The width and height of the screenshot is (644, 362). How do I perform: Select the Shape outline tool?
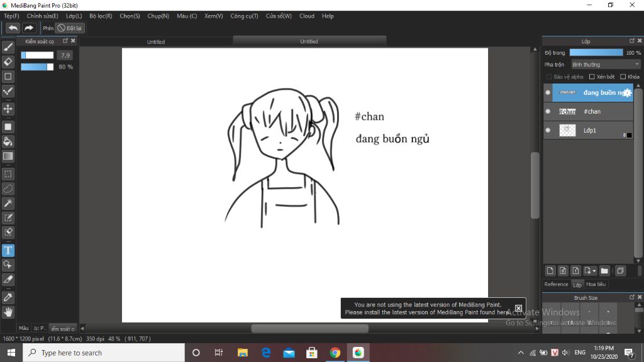coord(8,76)
